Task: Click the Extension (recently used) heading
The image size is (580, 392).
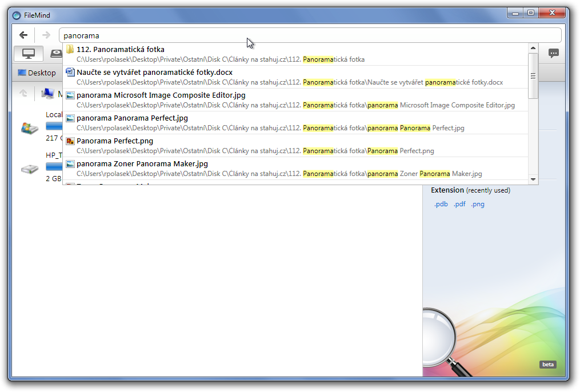Action: [x=470, y=190]
